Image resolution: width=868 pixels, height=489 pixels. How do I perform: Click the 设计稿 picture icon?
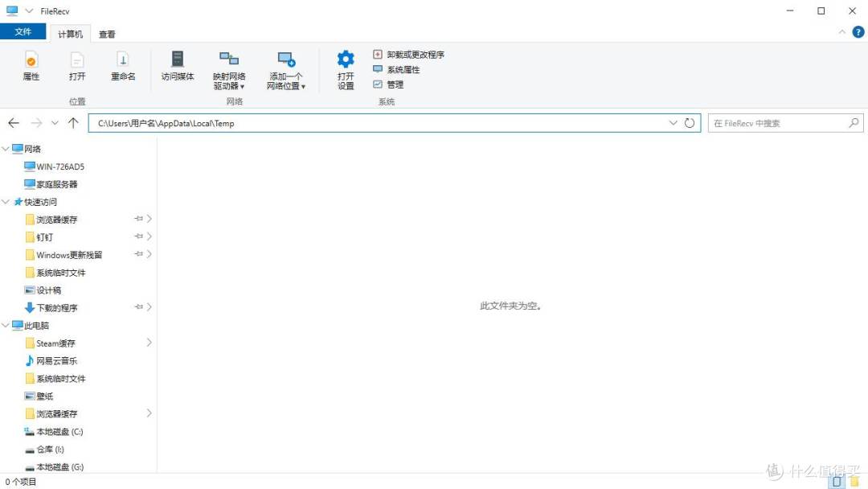(x=30, y=290)
